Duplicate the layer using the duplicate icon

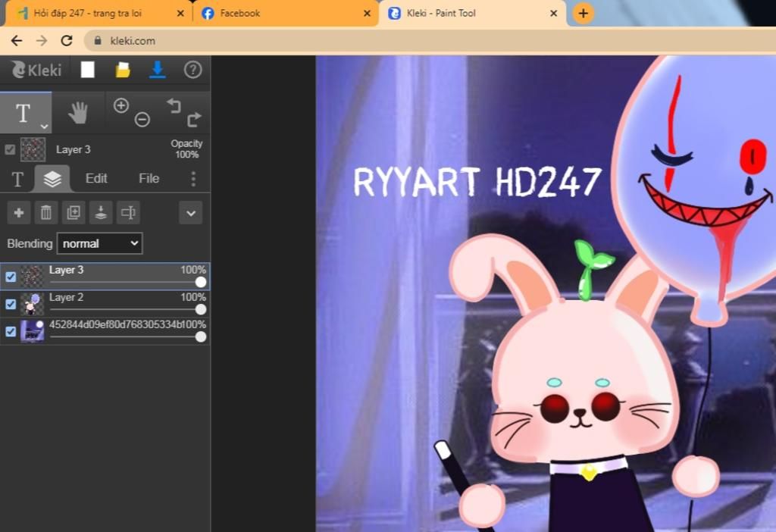[74, 213]
